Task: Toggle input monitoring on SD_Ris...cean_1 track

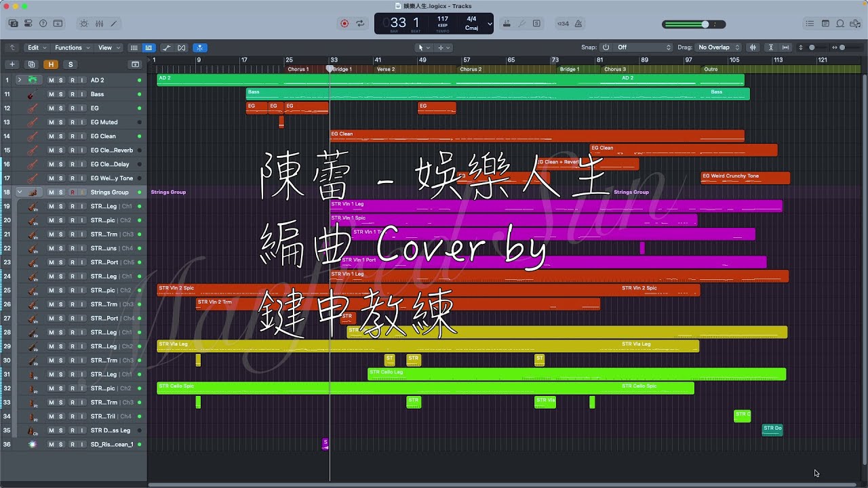Action: click(x=83, y=445)
